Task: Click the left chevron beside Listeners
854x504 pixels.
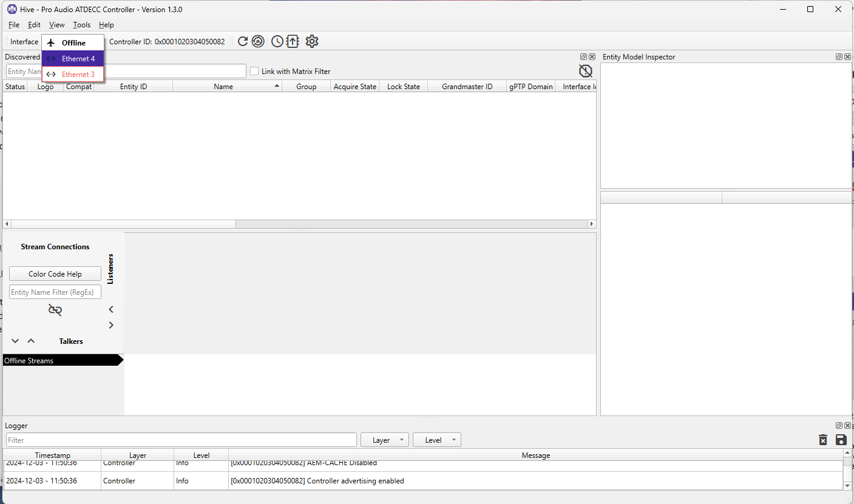Action: point(111,309)
